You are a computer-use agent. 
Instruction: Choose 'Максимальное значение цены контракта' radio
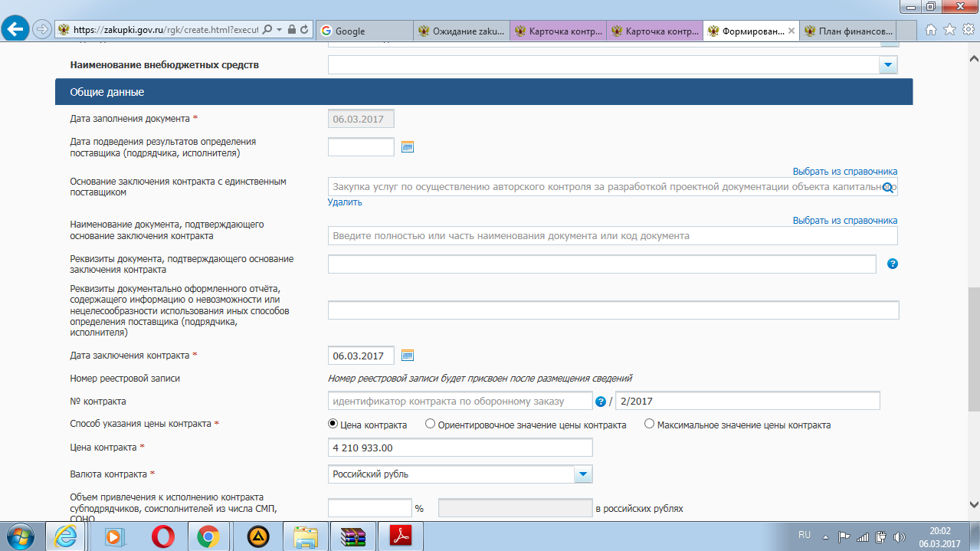(x=650, y=424)
